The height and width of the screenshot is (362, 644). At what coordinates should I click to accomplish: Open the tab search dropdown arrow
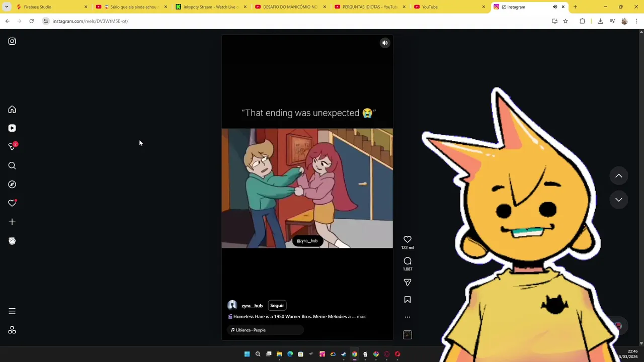(7, 7)
